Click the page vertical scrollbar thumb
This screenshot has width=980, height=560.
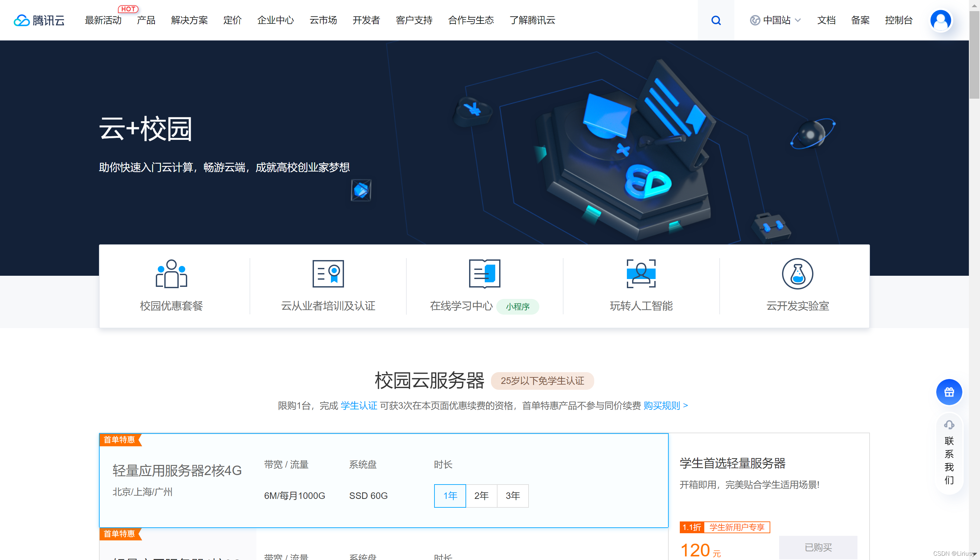pyautogui.click(x=974, y=54)
